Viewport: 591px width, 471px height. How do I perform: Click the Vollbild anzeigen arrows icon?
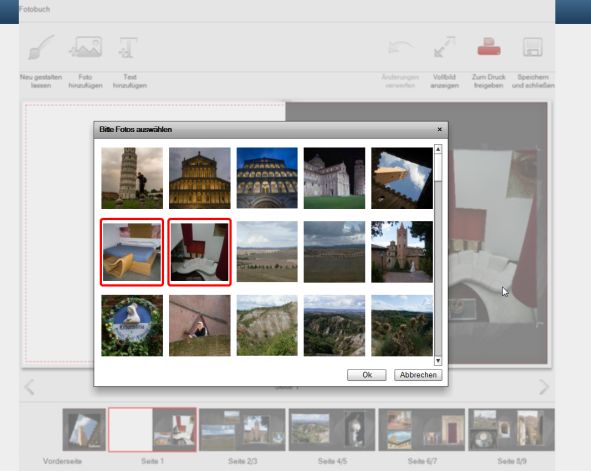point(445,47)
